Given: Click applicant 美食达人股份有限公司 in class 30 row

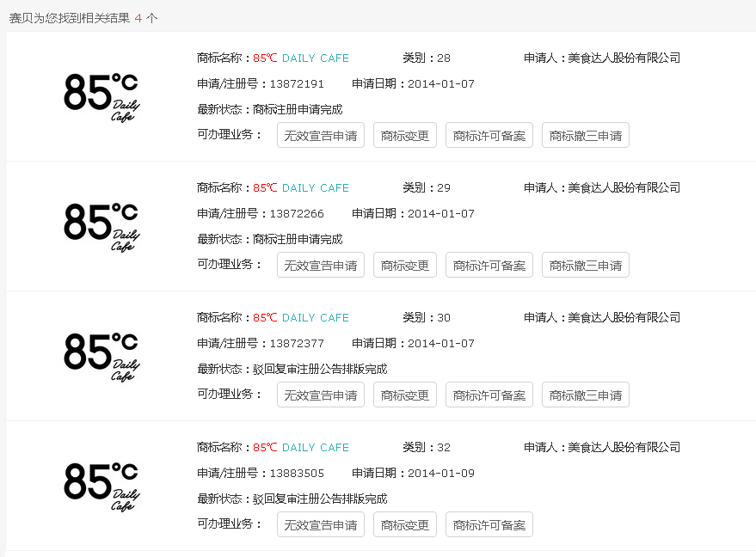Looking at the screenshot, I should [x=624, y=317].
